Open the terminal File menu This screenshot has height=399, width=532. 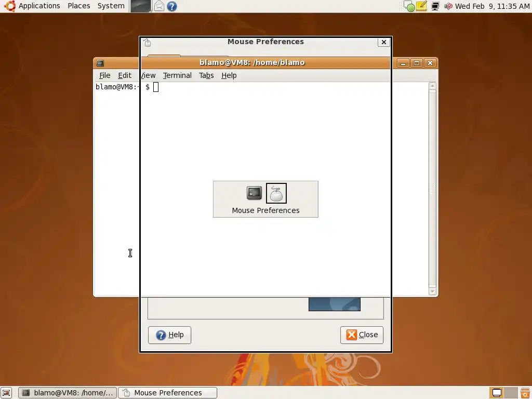point(104,75)
